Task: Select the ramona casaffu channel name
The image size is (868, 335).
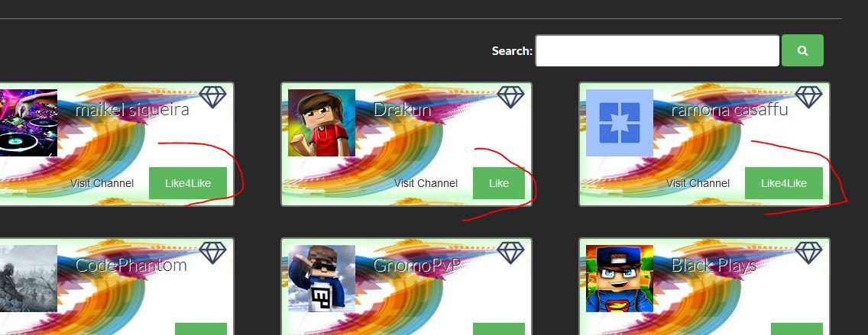Action: 730,109
